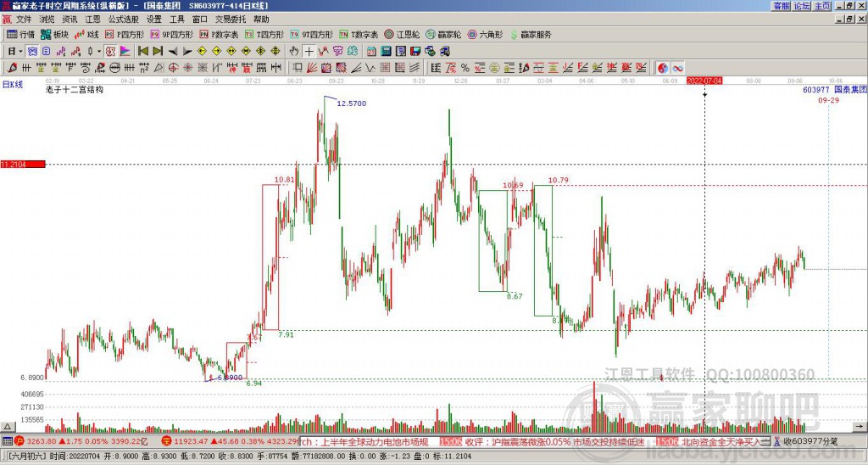Image resolution: width=868 pixels, height=465 pixels.
Task: Toggle the red flag icon
Action: point(125,51)
